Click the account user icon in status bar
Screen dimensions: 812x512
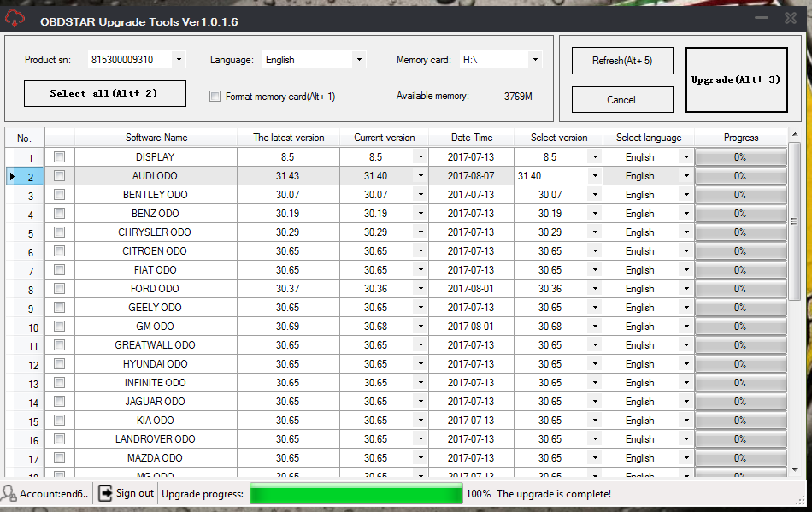click(9, 493)
